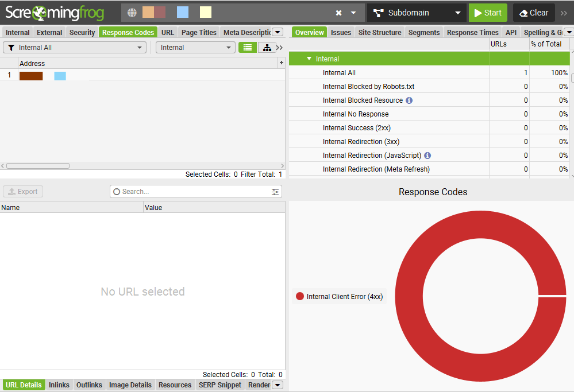Screen dimensions: 574x392
Task: Open the Render tab at the bottom
Action: click(x=259, y=385)
